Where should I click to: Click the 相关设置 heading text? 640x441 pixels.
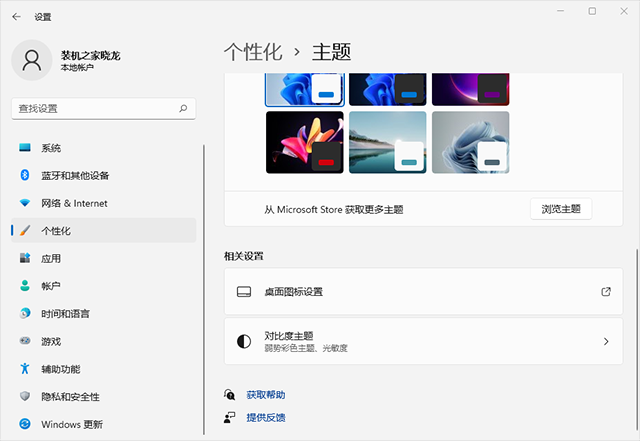pos(244,256)
